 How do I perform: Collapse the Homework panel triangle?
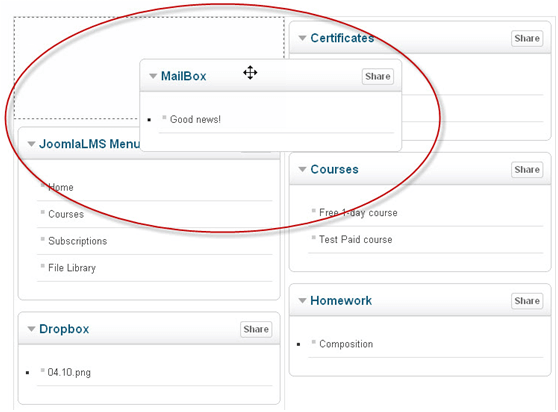(x=302, y=301)
